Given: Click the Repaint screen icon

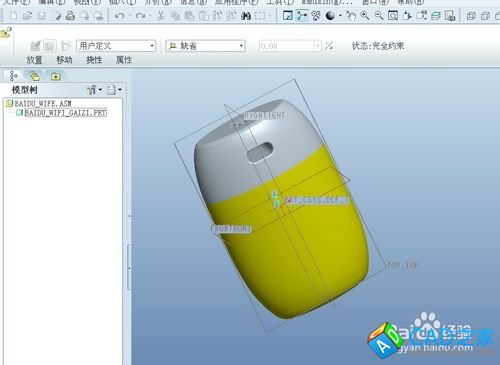Looking at the screenshot, I should [x=288, y=16].
